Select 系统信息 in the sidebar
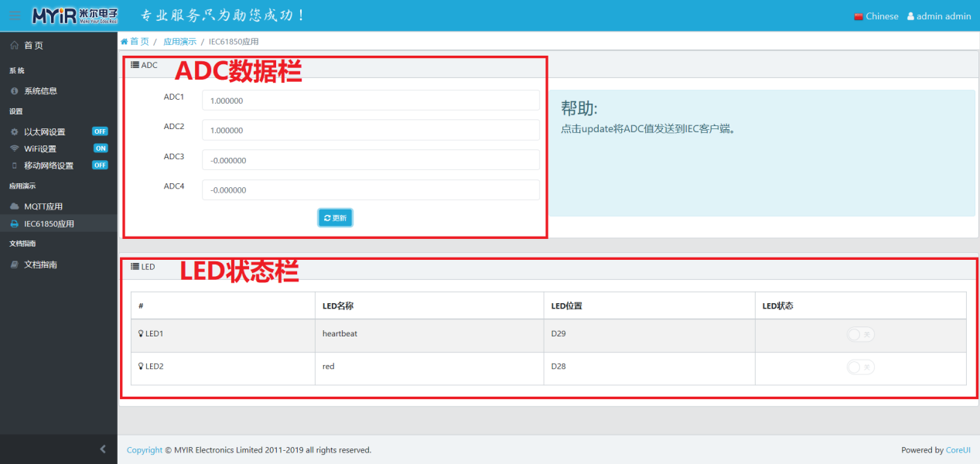 click(40, 90)
